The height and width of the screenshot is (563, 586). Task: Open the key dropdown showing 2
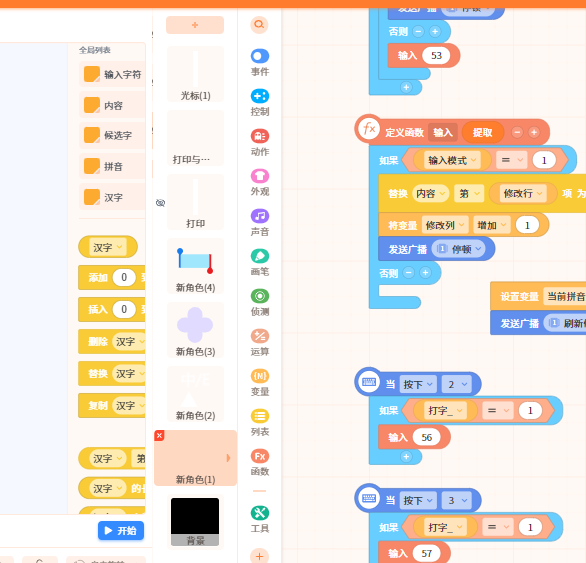pos(457,384)
